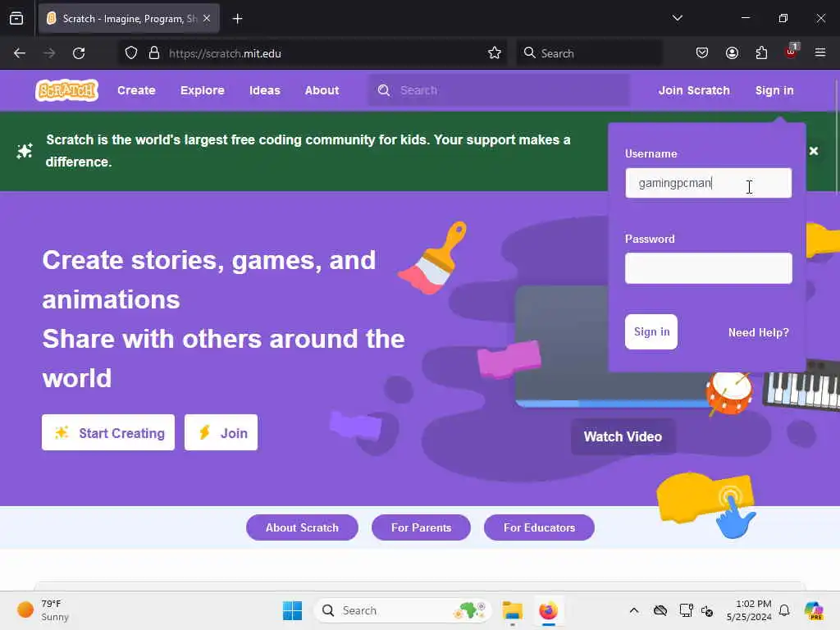Click the Username input field

(708, 183)
